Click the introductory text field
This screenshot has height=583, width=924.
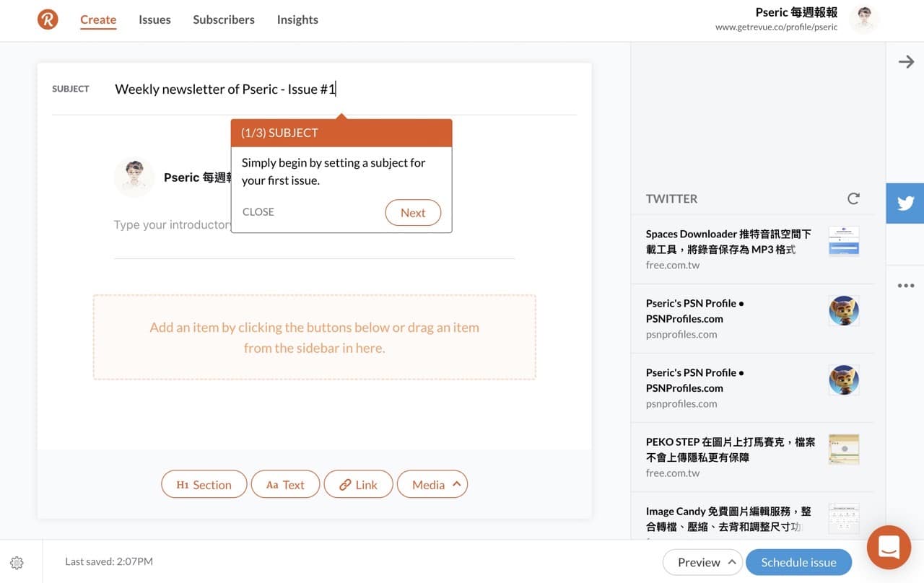(x=315, y=225)
